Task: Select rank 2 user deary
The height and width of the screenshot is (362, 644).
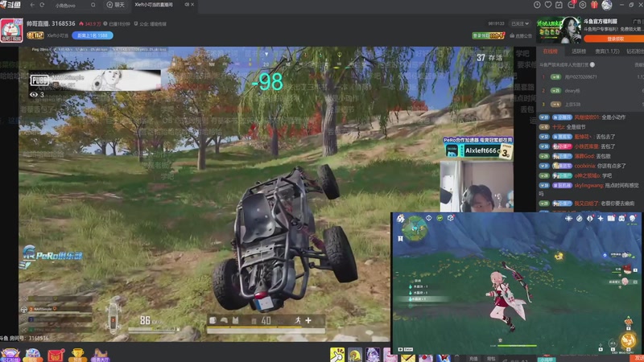Action: (572, 91)
